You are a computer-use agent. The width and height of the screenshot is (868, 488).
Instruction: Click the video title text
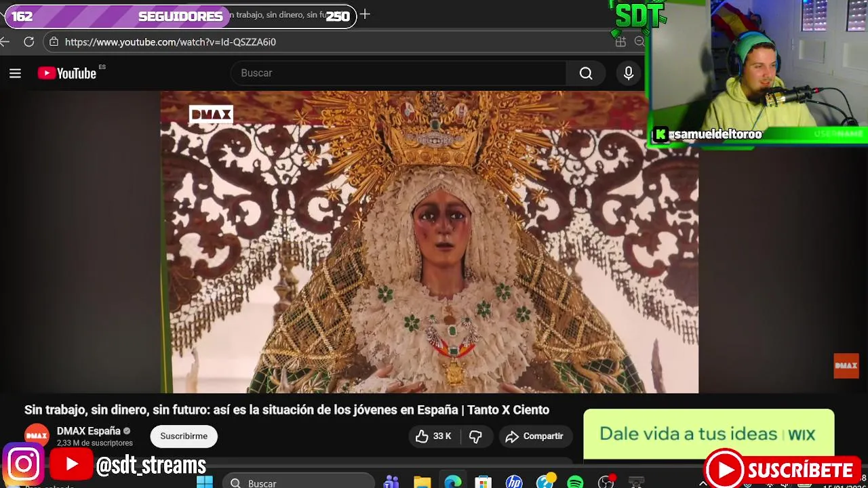(287, 410)
